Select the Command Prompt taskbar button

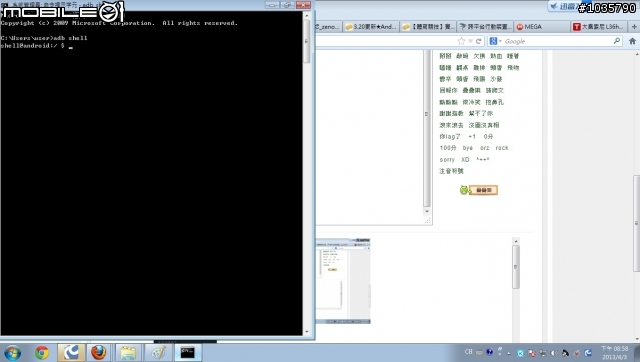[x=188, y=353]
